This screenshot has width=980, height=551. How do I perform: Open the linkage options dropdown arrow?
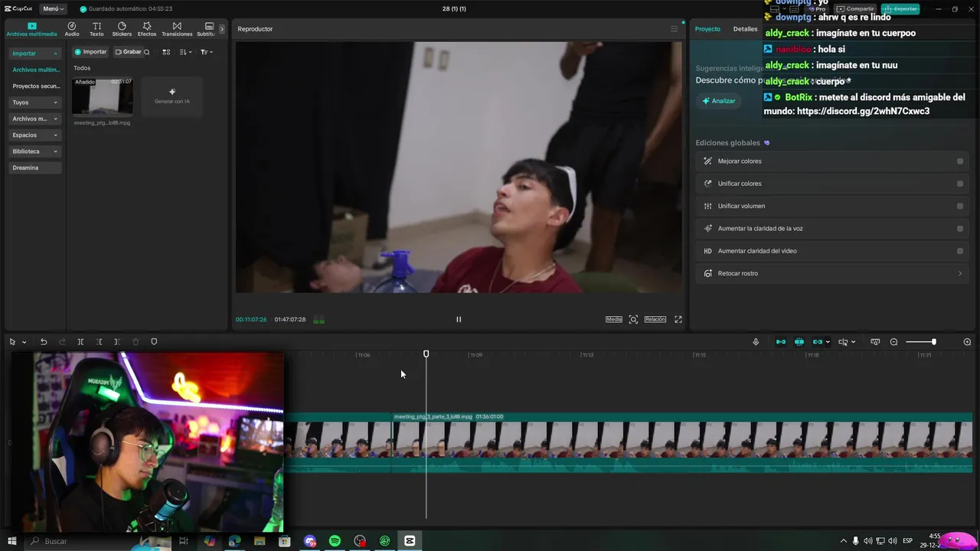click(828, 342)
